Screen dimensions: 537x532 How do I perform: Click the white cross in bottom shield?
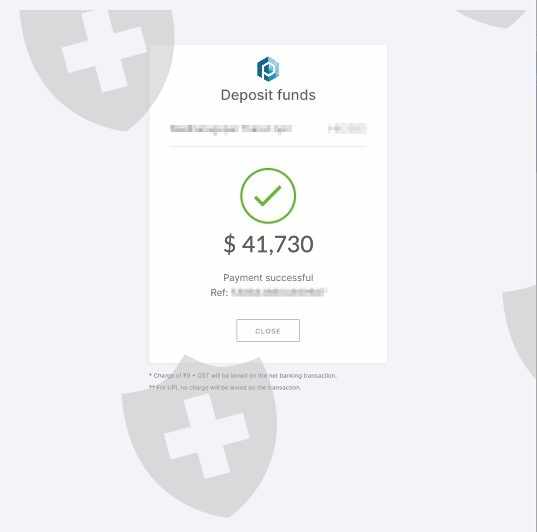click(x=207, y=436)
